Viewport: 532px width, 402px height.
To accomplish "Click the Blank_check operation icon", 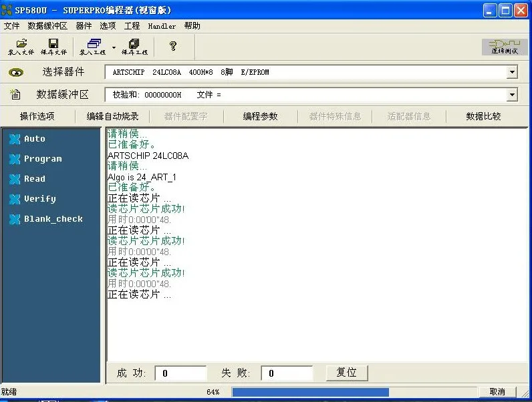I will [x=15, y=219].
